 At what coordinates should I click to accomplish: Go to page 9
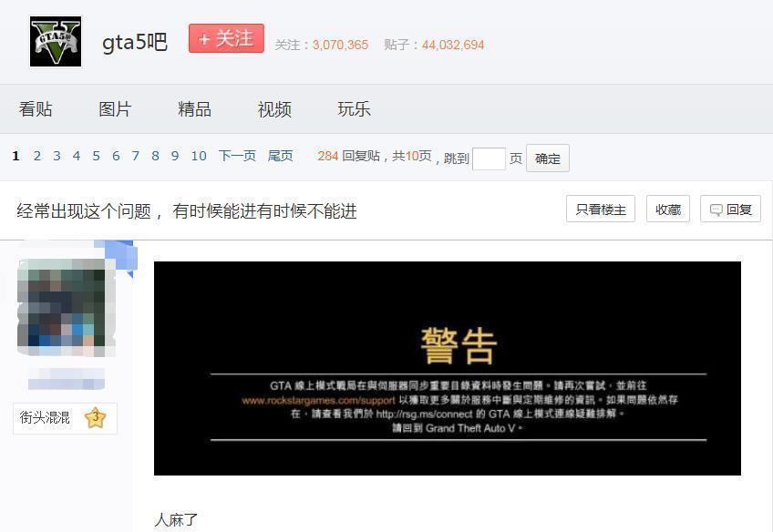175,156
